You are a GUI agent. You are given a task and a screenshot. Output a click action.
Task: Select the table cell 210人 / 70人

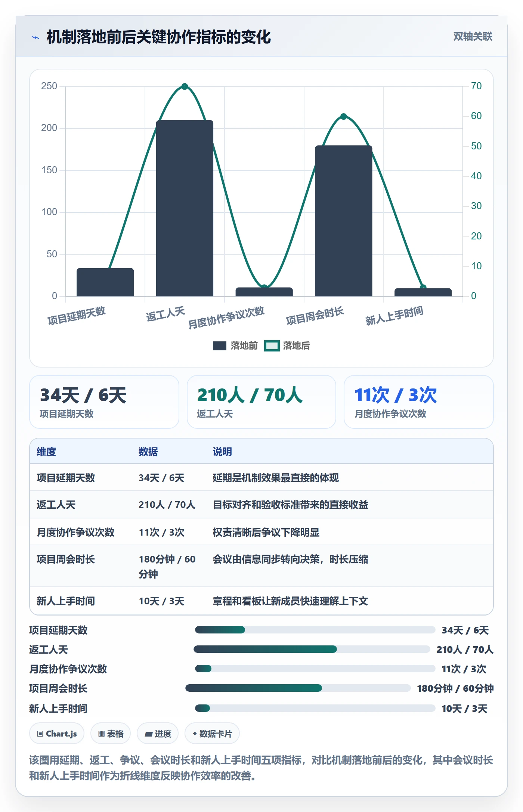tap(167, 505)
